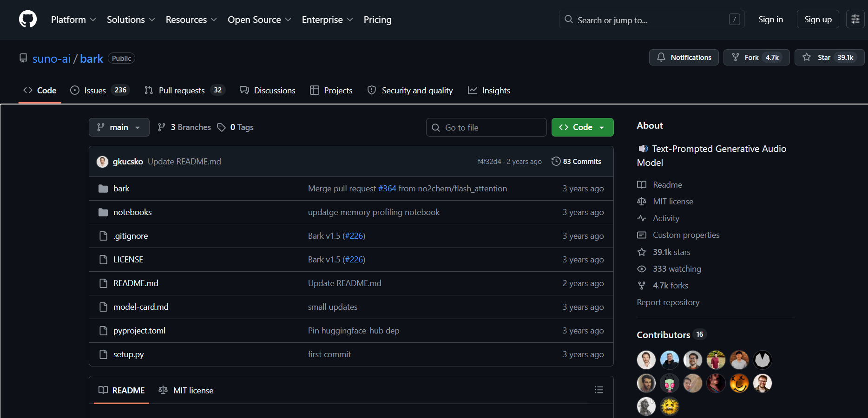
Task: Open the pyproject.toml file
Action: (x=139, y=331)
